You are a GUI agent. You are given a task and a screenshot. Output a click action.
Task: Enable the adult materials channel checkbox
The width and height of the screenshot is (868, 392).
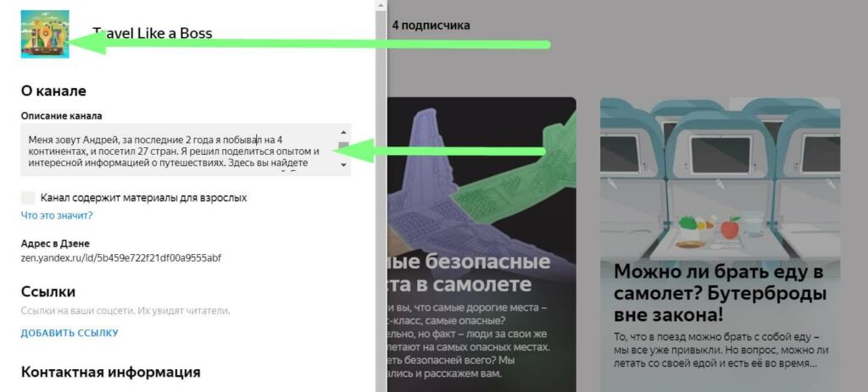(x=28, y=198)
